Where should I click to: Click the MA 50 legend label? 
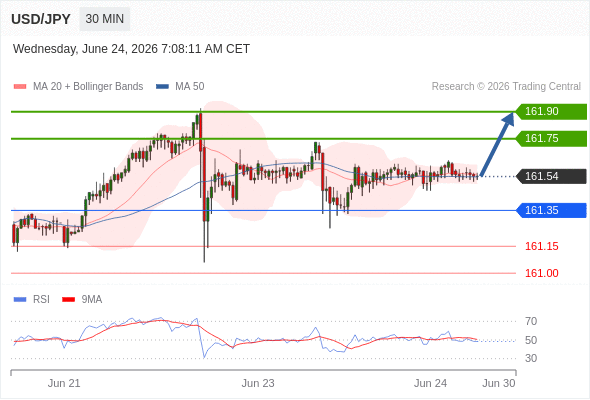pyautogui.click(x=190, y=87)
